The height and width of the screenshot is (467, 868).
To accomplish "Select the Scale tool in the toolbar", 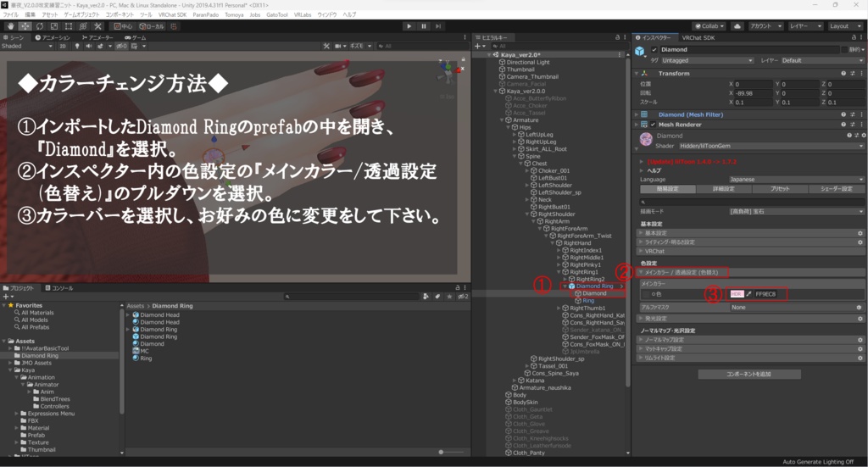I will 54,26.
